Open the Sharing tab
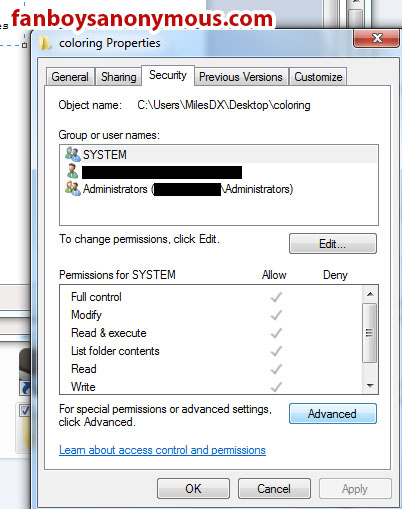 coord(119,77)
